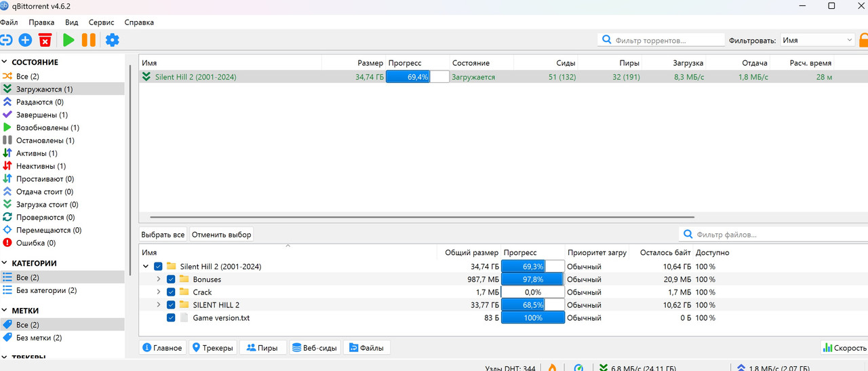Screen dimensions: 868x371
Task: Click the orange lock icon in toolbar
Action: [864, 40]
